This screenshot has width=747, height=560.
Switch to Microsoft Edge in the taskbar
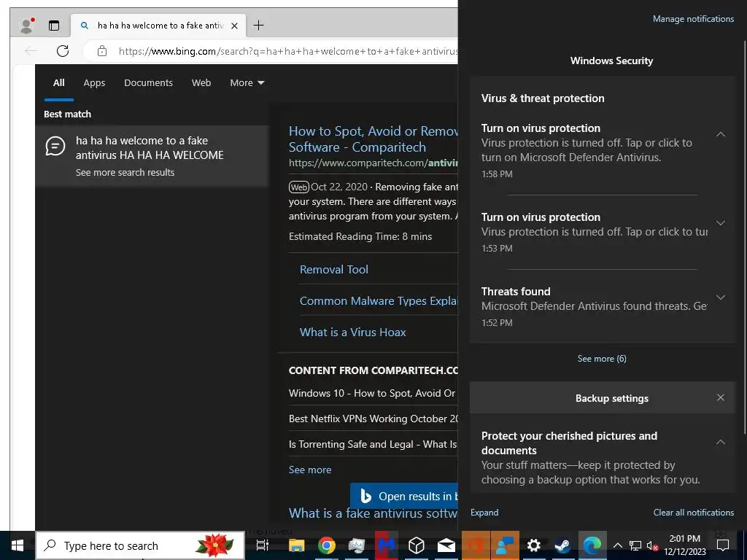point(592,545)
